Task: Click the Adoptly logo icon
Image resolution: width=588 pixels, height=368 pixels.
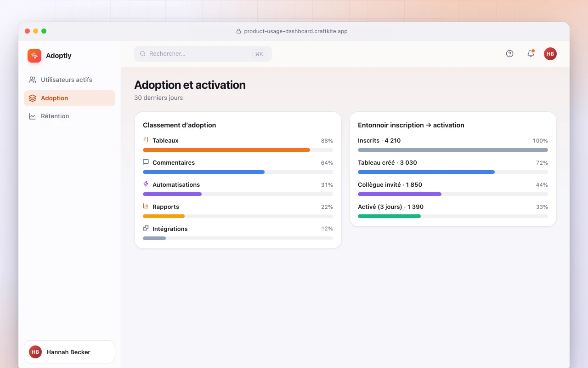Action: pos(34,56)
